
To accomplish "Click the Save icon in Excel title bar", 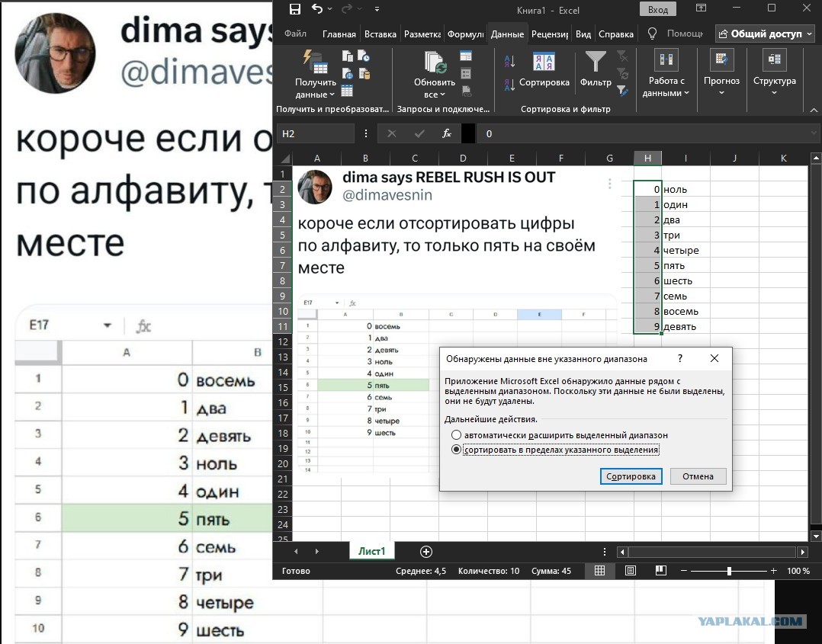I will pyautogui.click(x=295, y=9).
